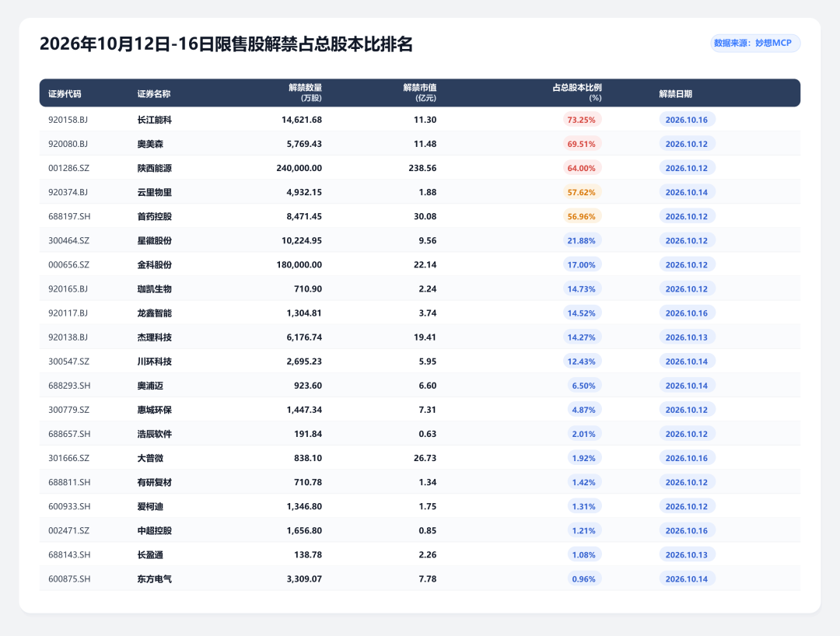840x636 pixels.
Task: Click the 238.56 market value cell
Action: 422,168
